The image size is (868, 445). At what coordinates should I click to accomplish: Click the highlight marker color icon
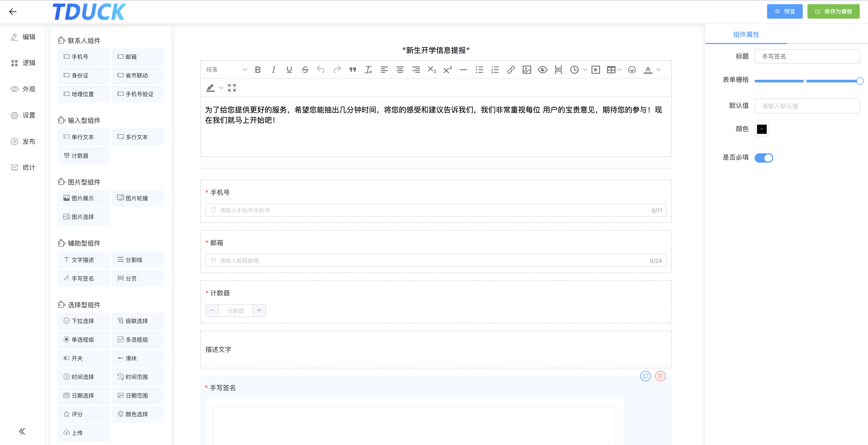(210, 88)
